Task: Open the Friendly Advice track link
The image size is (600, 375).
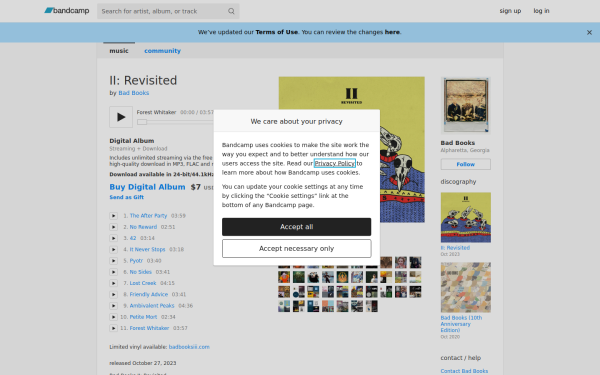Action: (x=148, y=294)
